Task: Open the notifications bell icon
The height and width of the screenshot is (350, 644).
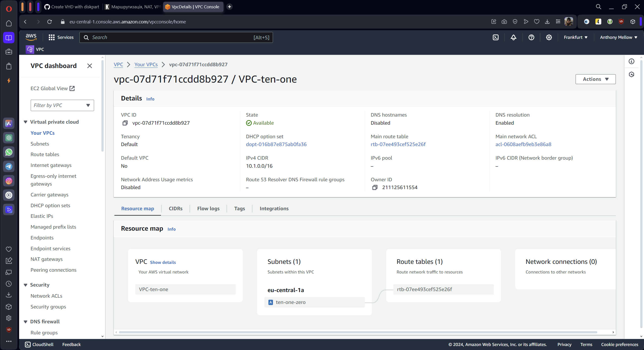Action: click(x=513, y=37)
